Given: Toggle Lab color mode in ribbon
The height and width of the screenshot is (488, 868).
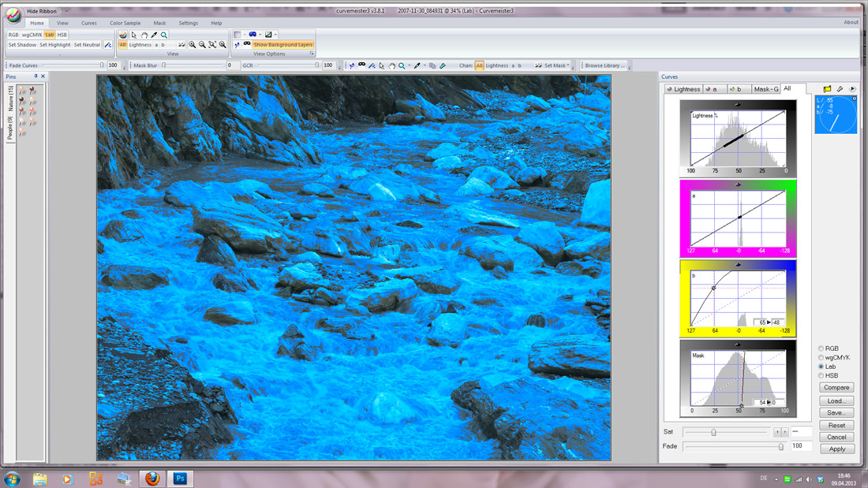Looking at the screenshot, I should (x=49, y=35).
